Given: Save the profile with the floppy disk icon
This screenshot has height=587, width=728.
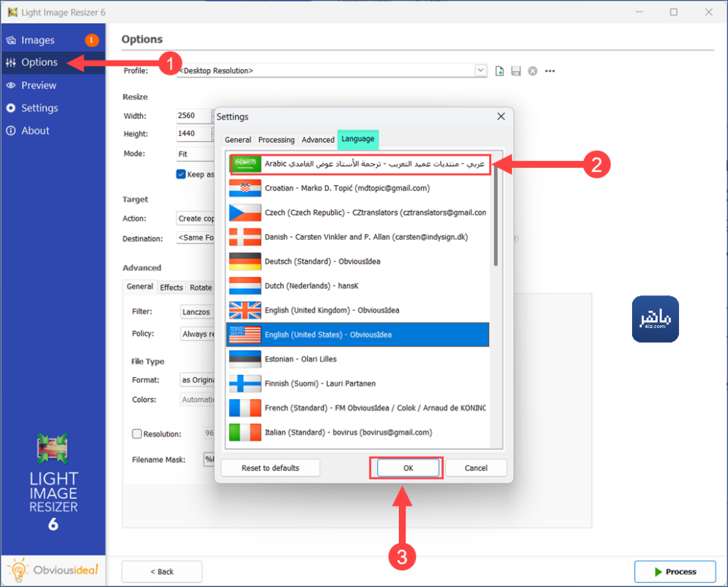Looking at the screenshot, I should 516,71.
